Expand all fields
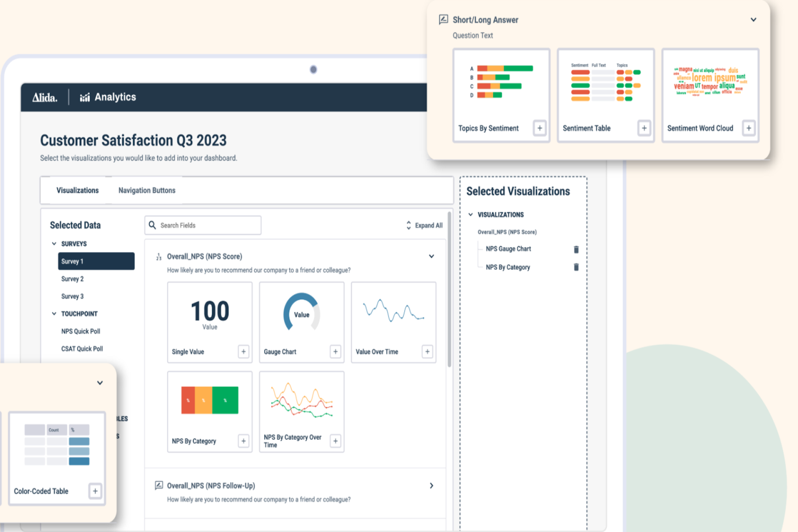This screenshot has height=532, width=798. coord(424,225)
